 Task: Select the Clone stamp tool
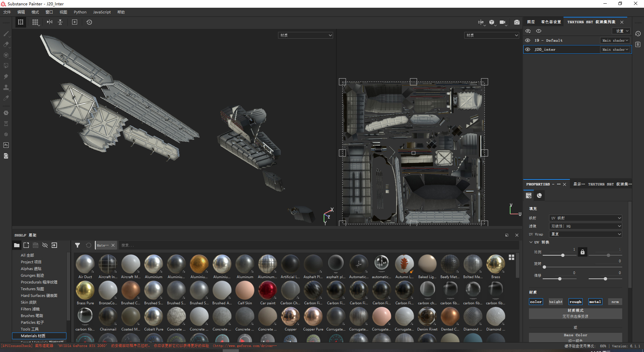coord(6,87)
